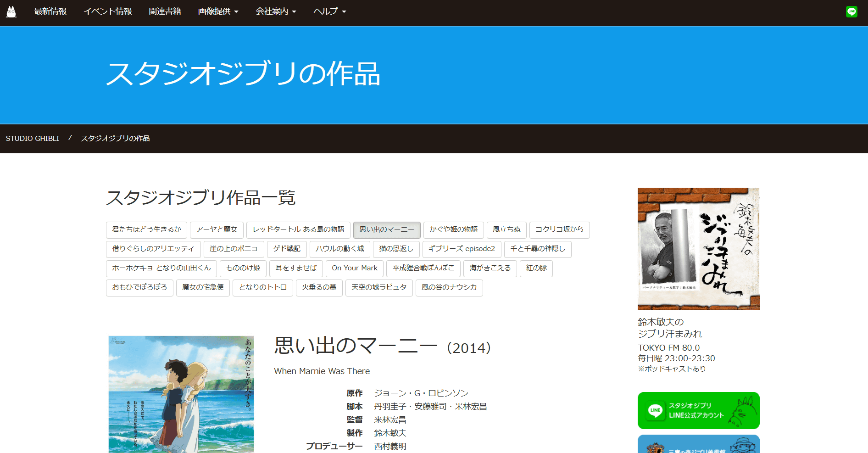Click STUDIO GHIBLI breadcrumb link
This screenshot has height=453, width=868.
[x=33, y=139]
